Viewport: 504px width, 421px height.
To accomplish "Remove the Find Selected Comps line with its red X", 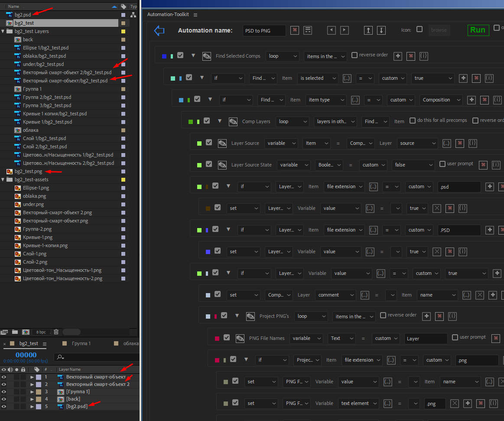I will (x=411, y=56).
